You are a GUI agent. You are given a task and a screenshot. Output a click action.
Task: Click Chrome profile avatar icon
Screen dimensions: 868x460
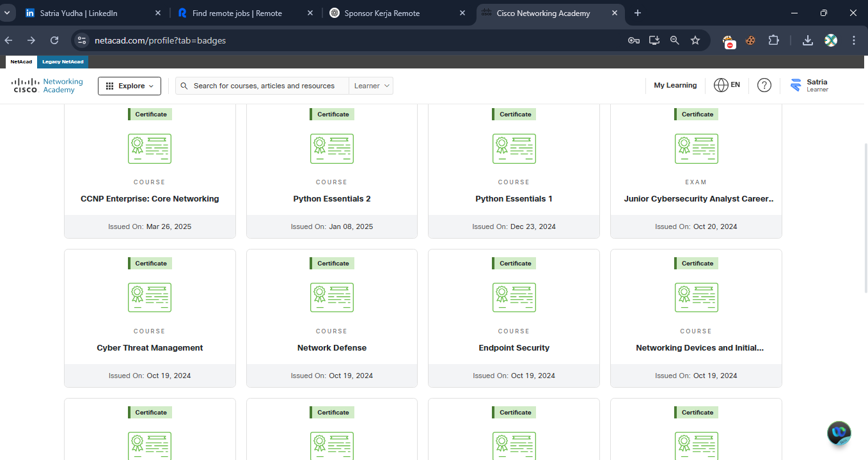[x=831, y=40]
